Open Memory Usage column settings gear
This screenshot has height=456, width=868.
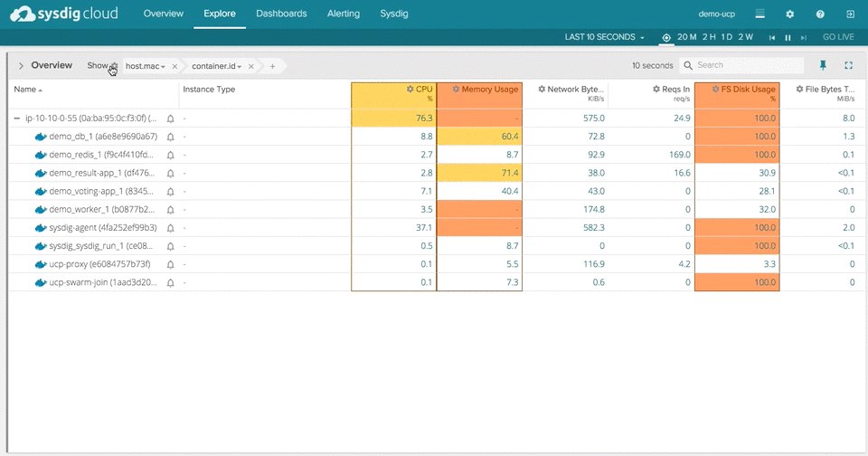pos(456,89)
